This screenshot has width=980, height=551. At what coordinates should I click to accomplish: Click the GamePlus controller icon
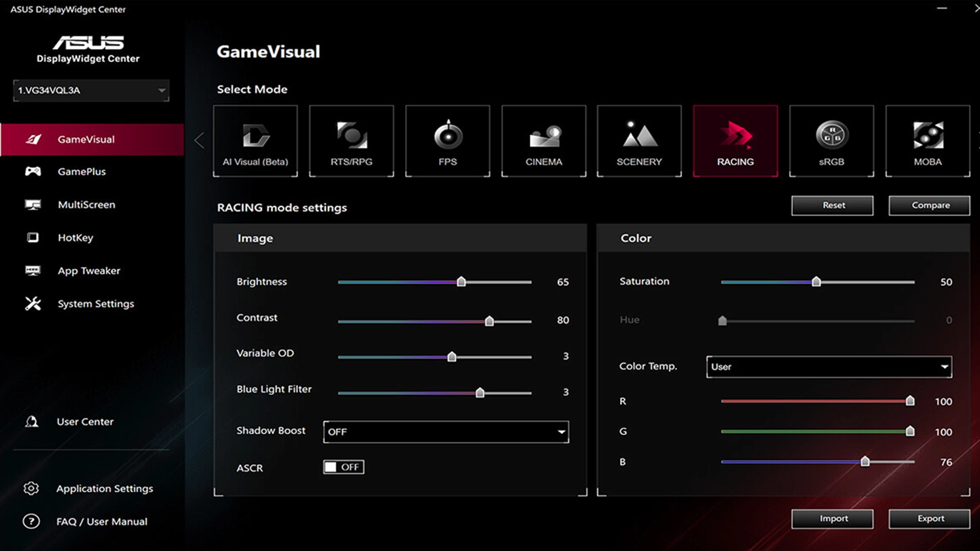point(33,171)
